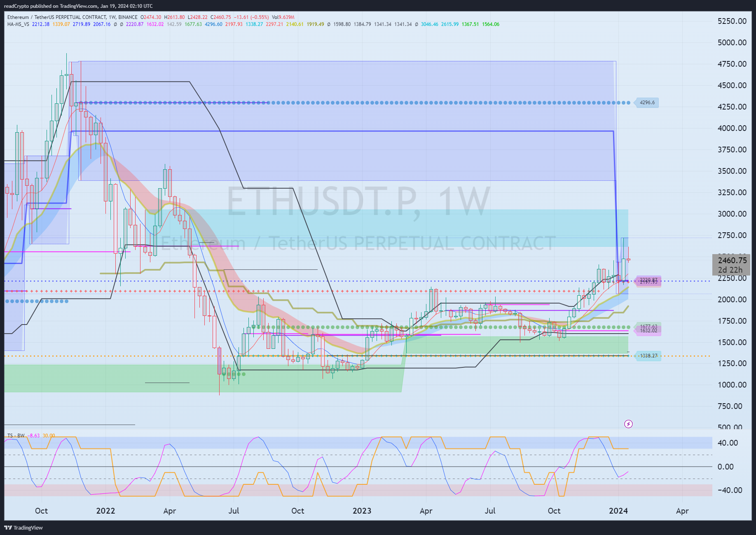Screen dimensions: 756x535
Task: Click the open value O2474.30
Action: click(x=151, y=17)
